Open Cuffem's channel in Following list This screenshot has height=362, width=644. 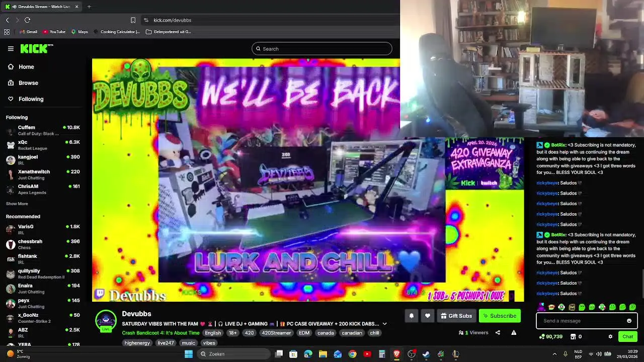(43, 130)
